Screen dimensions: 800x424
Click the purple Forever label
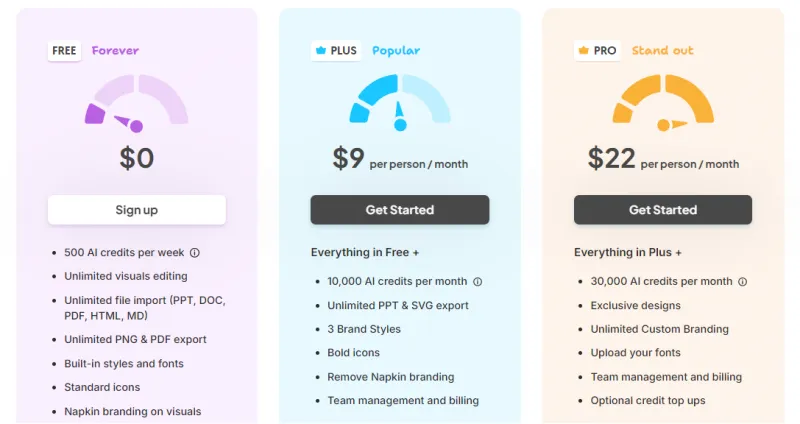pyautogui.click(x=115, y=50)
